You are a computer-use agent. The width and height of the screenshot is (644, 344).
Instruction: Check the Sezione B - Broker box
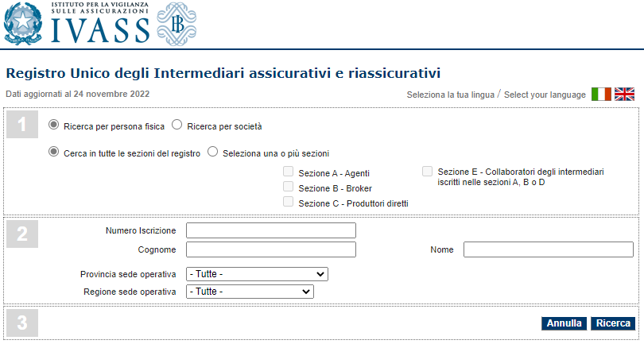[289, 187]
